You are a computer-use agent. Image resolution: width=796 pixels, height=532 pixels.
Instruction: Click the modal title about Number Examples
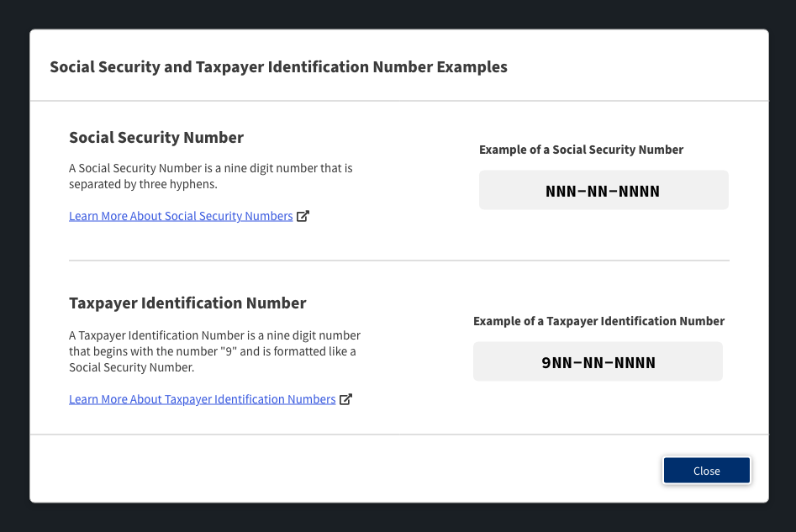pyautogui.click(x=278, y=66)
